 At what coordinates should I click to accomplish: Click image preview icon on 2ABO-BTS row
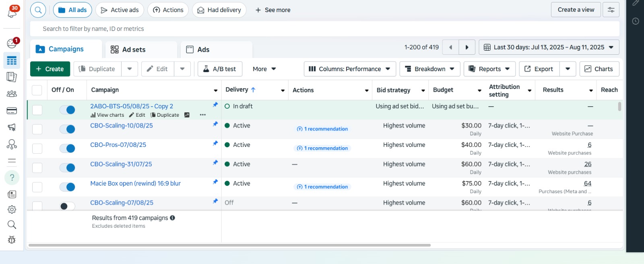(x=187, y=115)
